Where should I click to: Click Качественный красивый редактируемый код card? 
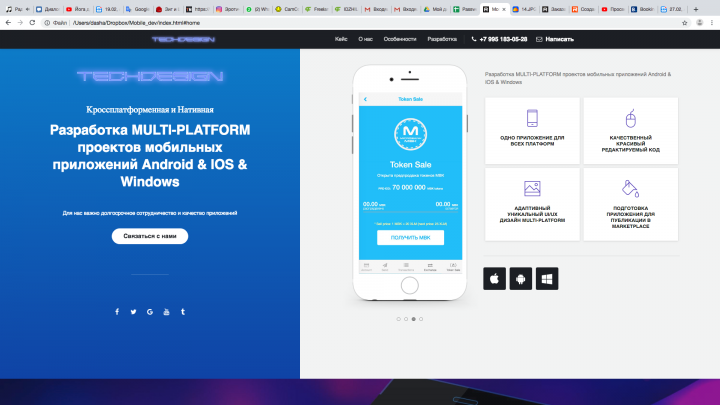(x=631, y=131)
